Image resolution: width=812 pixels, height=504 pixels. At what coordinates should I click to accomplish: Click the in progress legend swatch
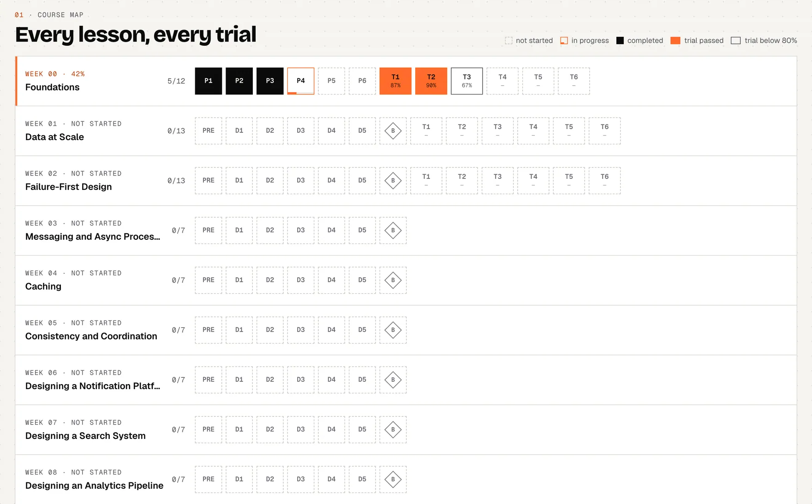coord(564,41)
